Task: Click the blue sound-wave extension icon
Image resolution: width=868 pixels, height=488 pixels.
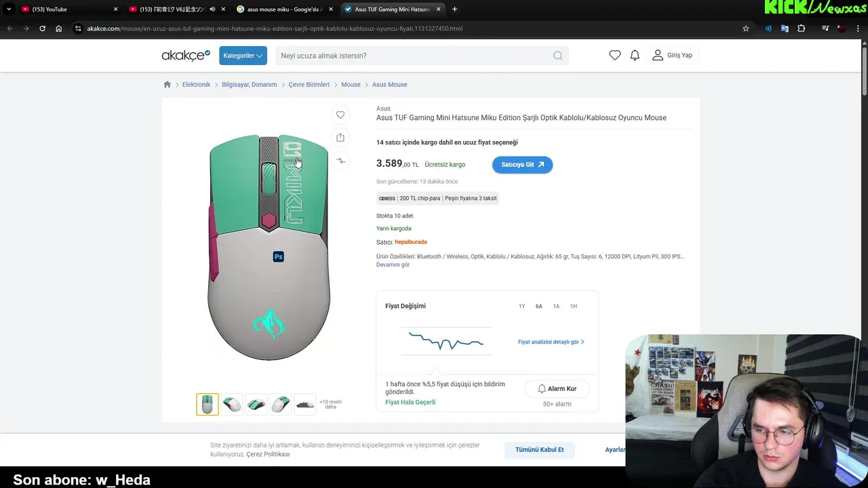Action: point(768,28)
